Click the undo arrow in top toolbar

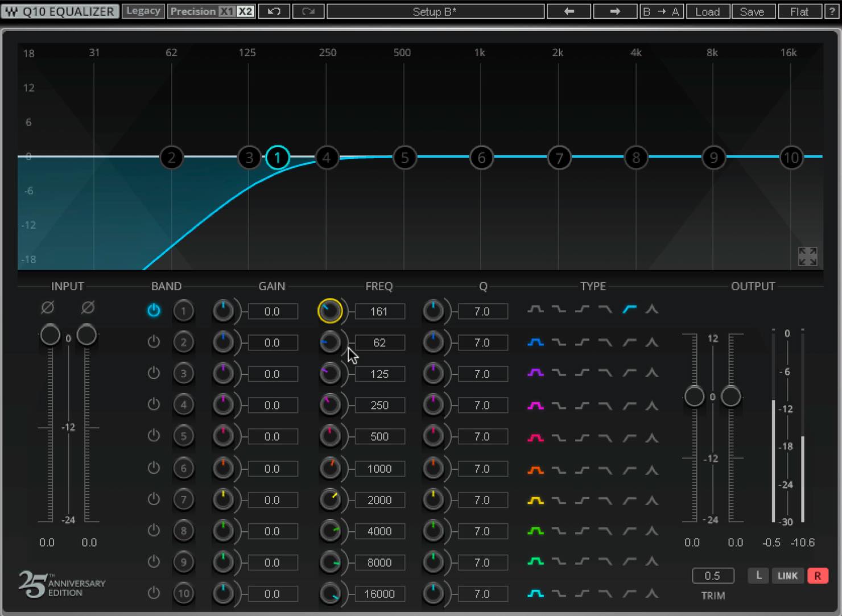click(274, 11)
